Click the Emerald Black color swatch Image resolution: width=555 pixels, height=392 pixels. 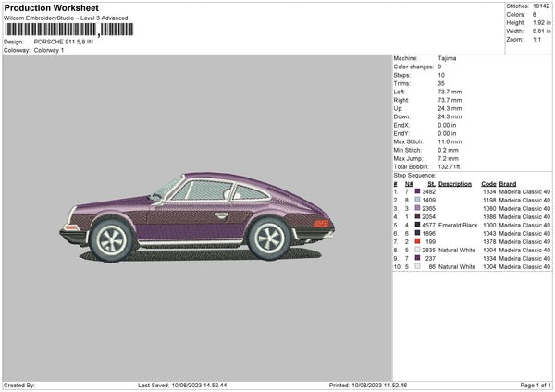pos(417,225)
